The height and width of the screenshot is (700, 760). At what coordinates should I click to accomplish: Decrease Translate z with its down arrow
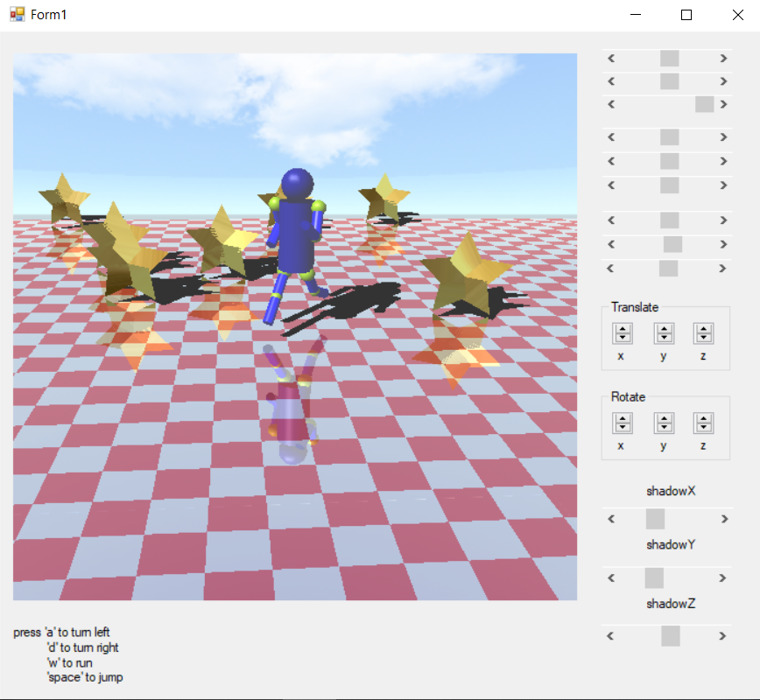tap(704, 338)
